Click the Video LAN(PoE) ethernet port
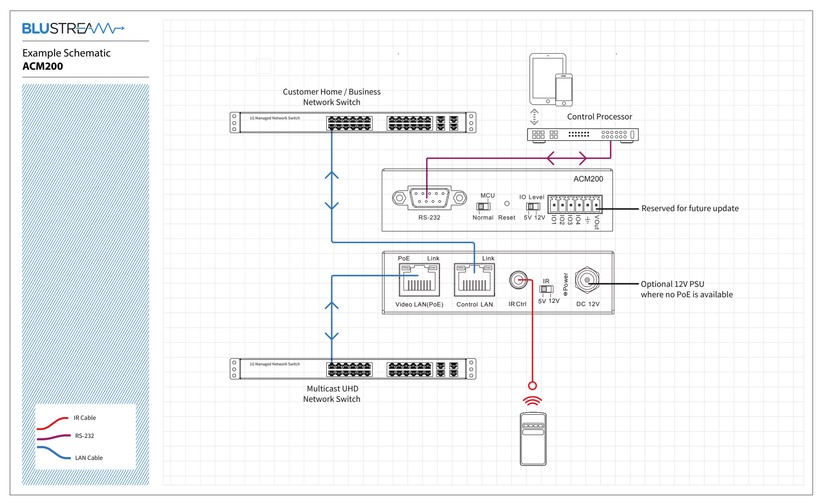This screenshot has height=504, width=821. click(x=419, y=280)
